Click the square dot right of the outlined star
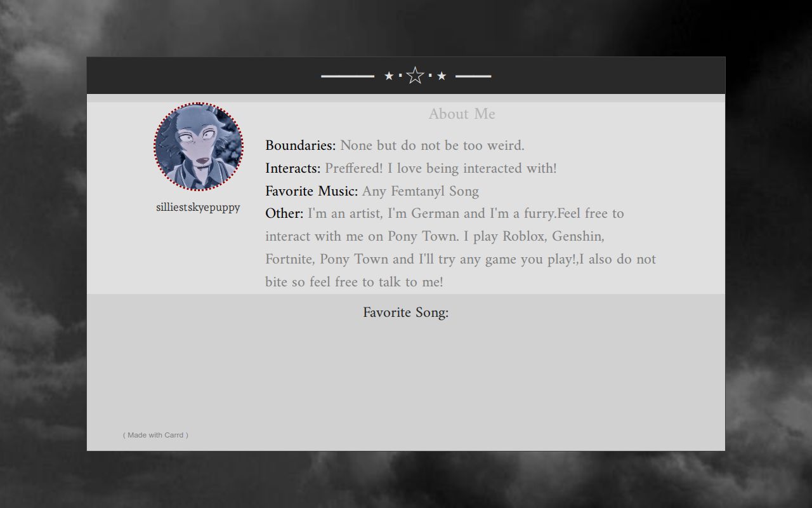Screen dimensions: 812x508 430,76
